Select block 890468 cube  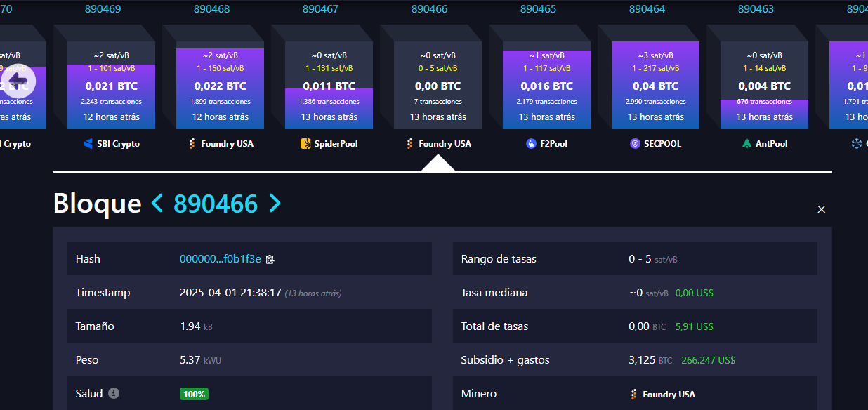tap(221, 88)
